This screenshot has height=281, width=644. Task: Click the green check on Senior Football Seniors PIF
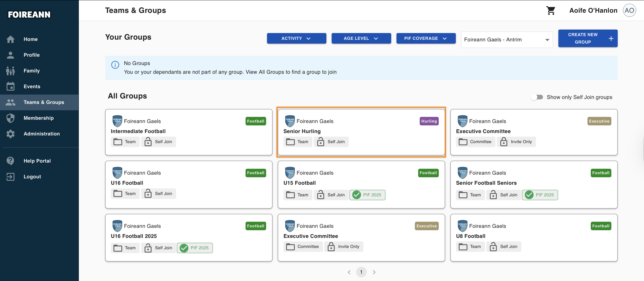point(529,195)
